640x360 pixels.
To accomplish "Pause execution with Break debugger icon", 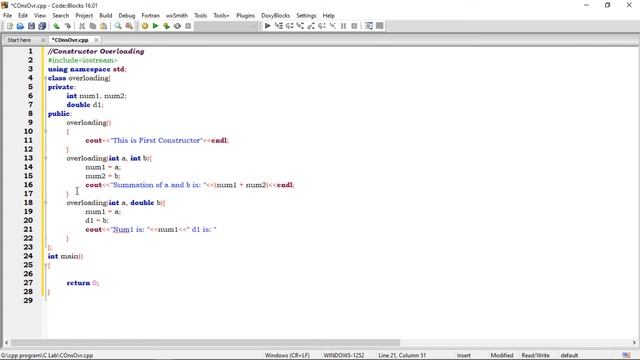I will (343, 26).
